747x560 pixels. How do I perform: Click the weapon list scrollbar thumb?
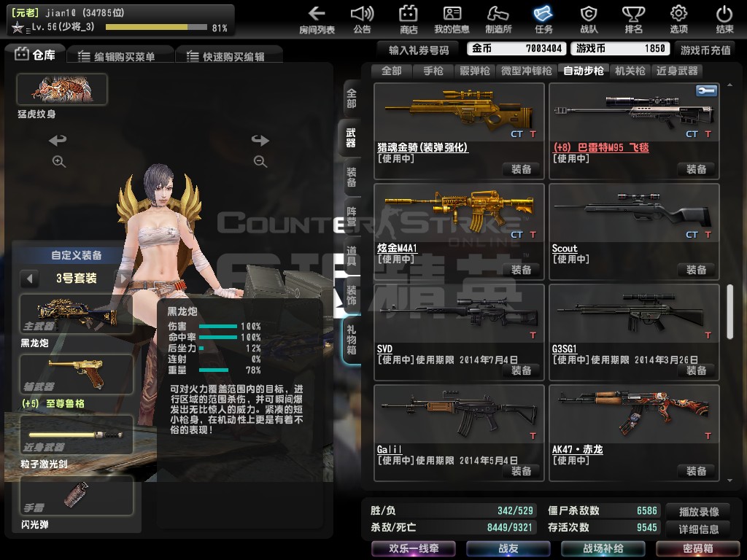[x=729, y=312]
